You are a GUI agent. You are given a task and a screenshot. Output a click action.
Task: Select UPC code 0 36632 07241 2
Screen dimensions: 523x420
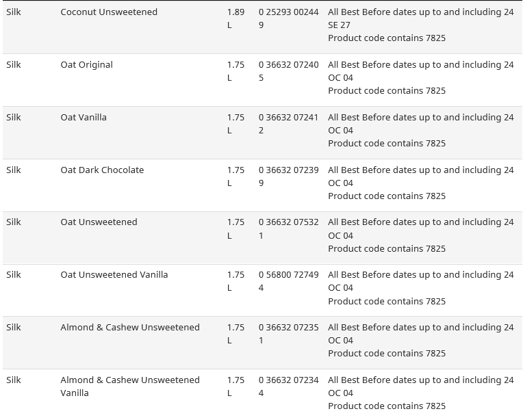pos(288,124)
